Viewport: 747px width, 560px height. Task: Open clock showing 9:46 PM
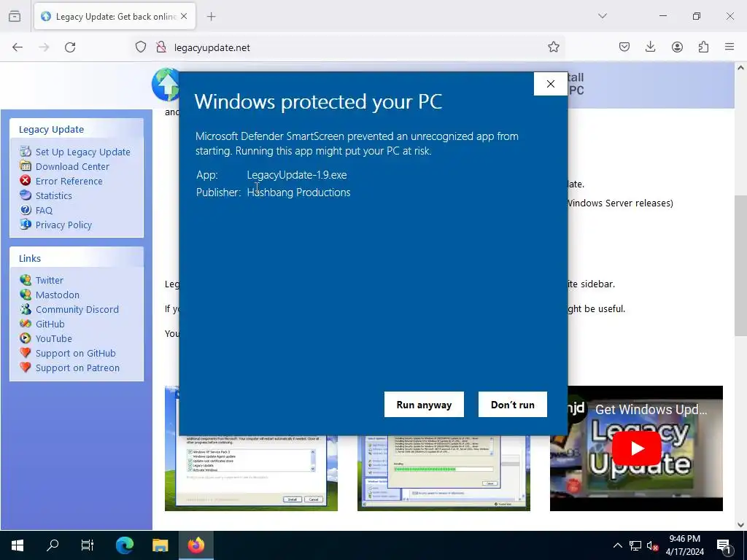684,545
